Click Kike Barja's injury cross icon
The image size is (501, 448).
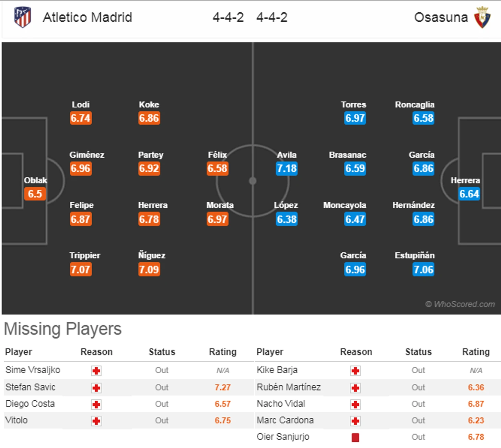(356, 371)
